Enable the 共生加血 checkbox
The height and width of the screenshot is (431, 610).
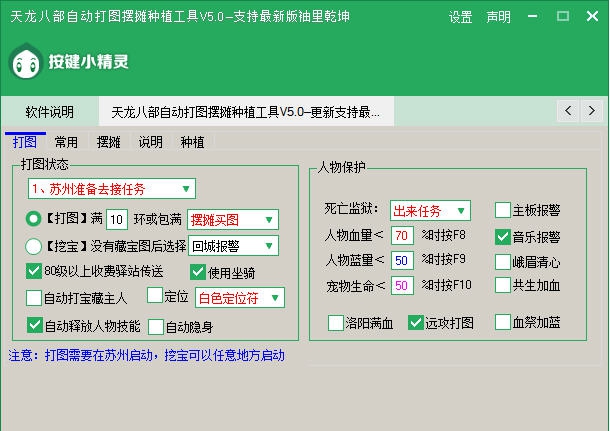(x=503, y=285)
